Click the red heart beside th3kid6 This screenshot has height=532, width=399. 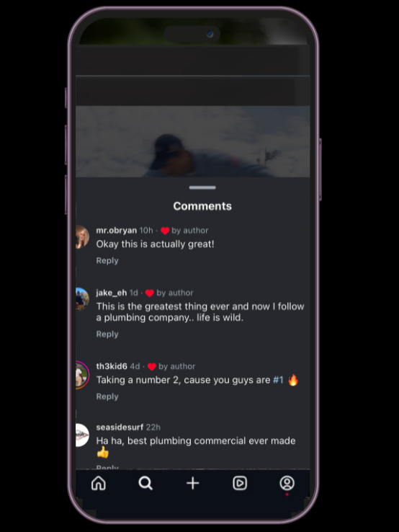(152, 367)
